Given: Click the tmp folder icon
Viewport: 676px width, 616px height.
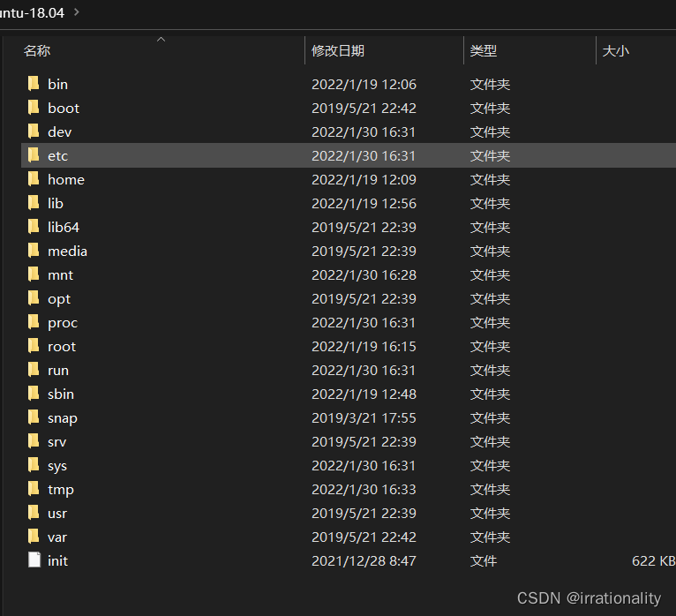Looking at the screenshot, I should pyautogui.click(x=34, y=489).
